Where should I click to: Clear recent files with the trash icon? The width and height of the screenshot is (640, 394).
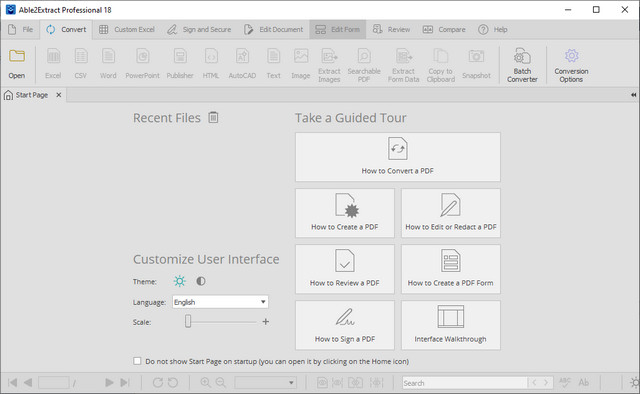point(213,118)
